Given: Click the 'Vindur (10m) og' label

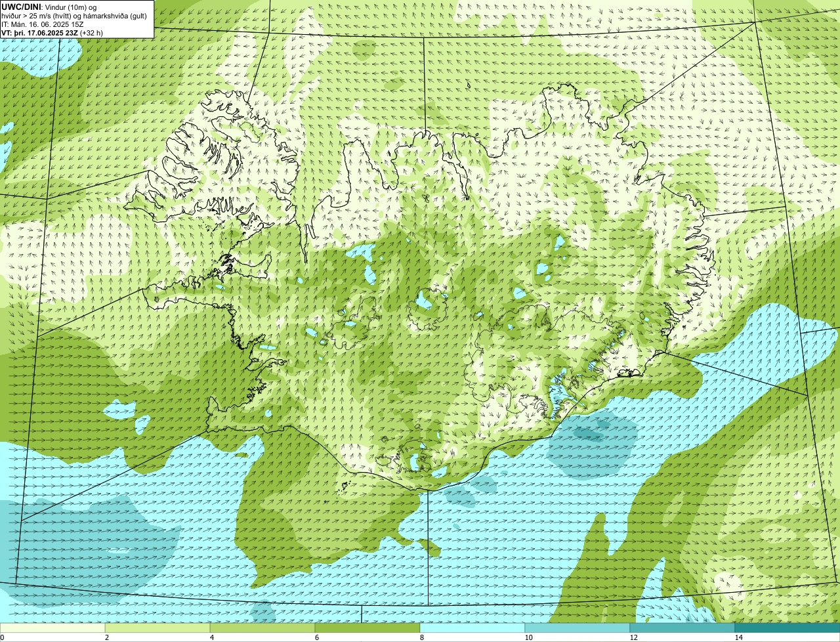Looking at the screenshot, I should (71, 7).
